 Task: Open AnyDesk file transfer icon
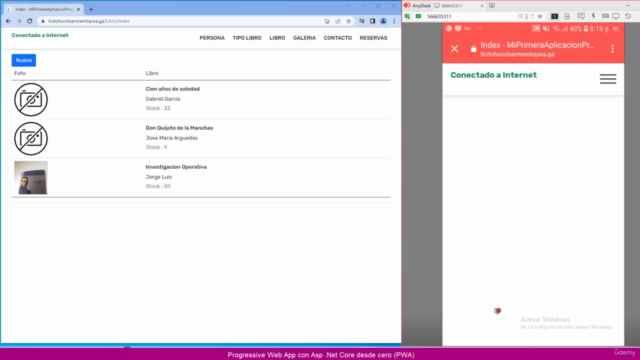pyautogui.click(x=567, y=16)
